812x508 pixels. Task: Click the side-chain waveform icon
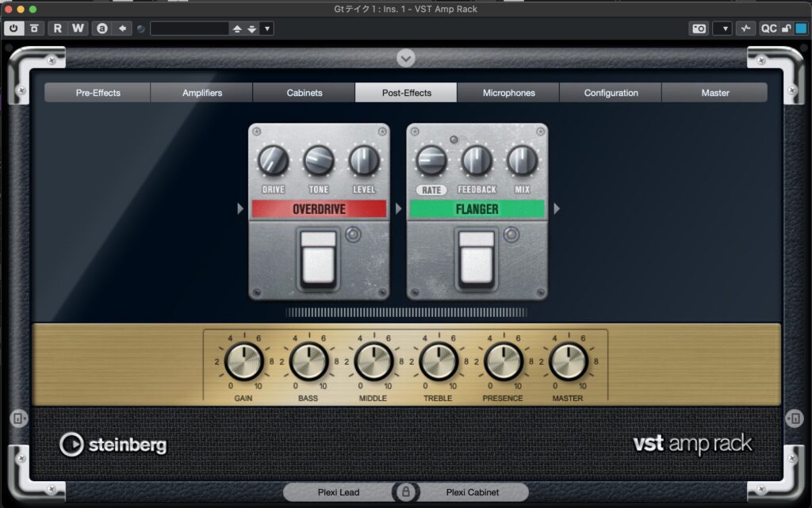point(745,29)
